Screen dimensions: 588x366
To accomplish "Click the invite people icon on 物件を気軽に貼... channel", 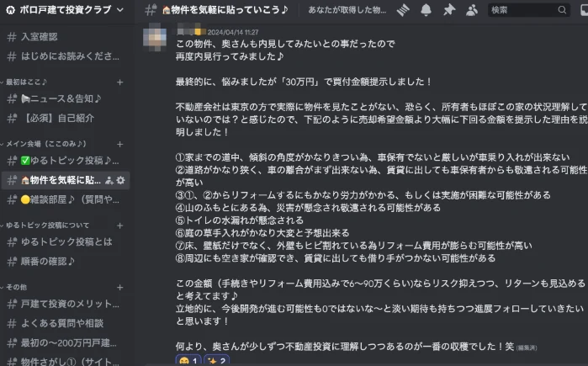I will (109, 181).
